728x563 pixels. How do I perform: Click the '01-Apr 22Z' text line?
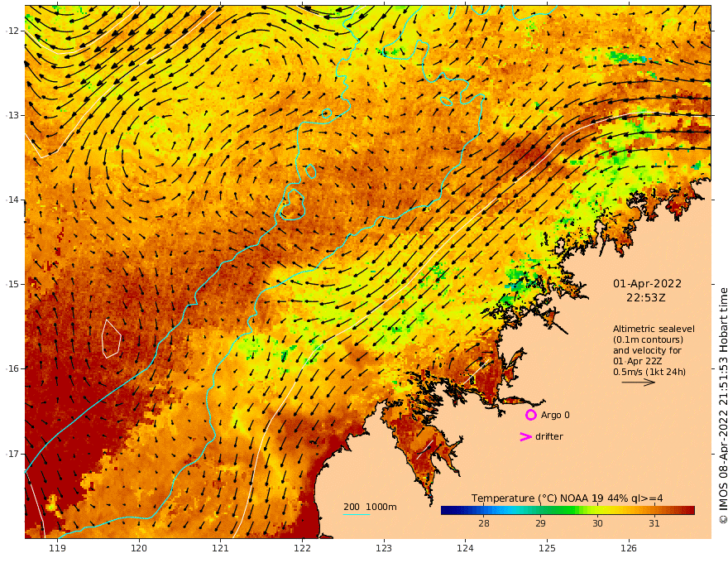tap(637, 361)
